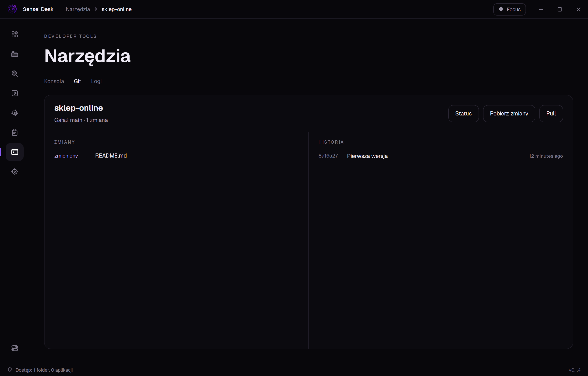Go to Narzędzia in the breadcrumb
This screenshot has height=376, width=588.
78,9
